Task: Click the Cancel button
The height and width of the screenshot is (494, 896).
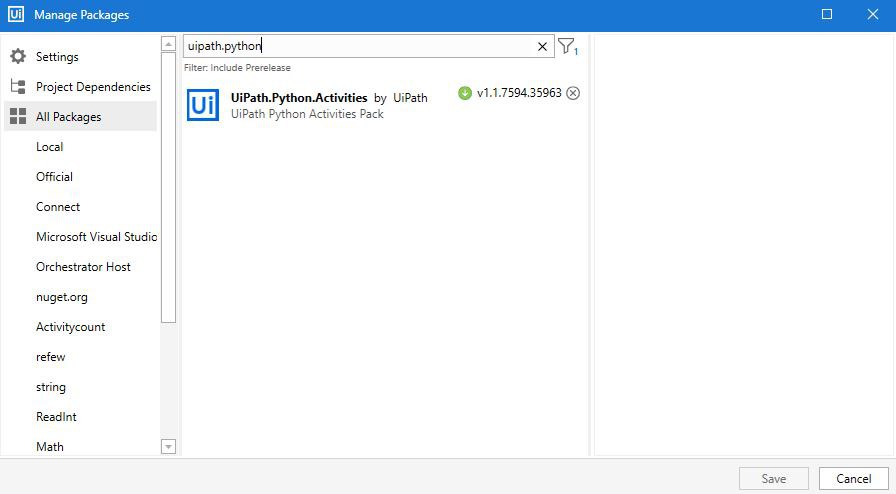Action: pyautogui.click(x=854, y=479)
